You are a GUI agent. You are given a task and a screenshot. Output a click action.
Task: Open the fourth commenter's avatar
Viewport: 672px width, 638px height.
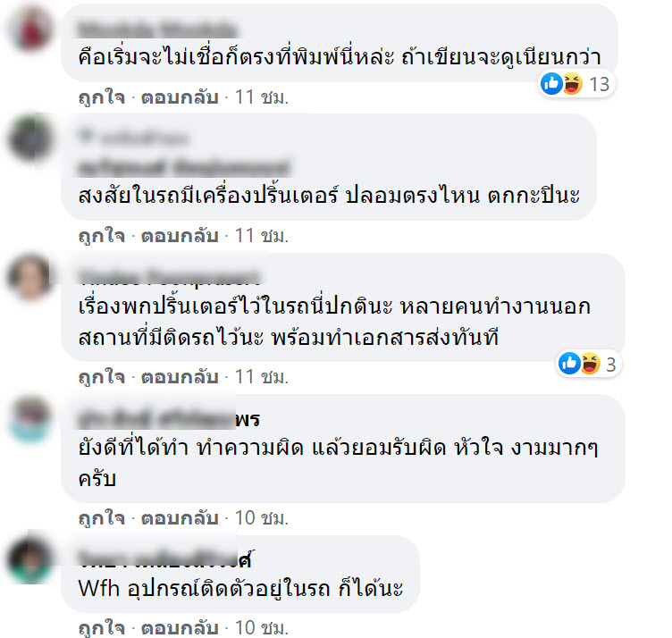[x=30, y=419]
